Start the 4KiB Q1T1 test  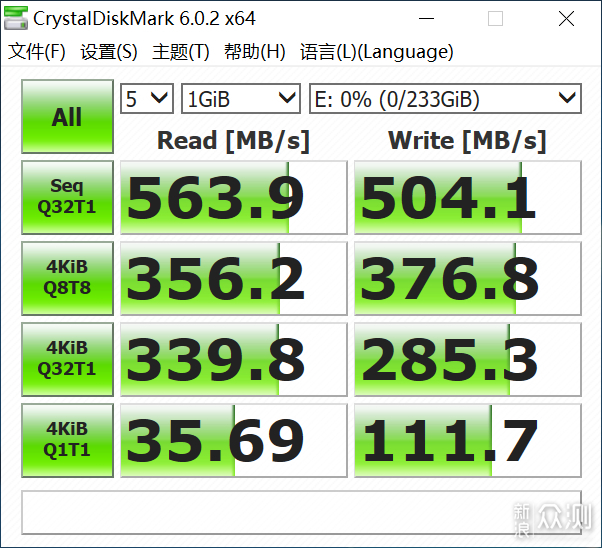pos(66,440)
